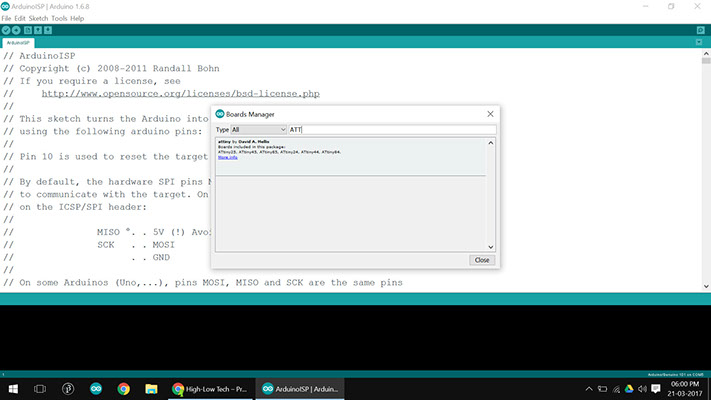Image resolution: width=711 pixels, height=400 pixels.
Task: Click the opensource.org bsd-license link in code
Action: (180, 94)
